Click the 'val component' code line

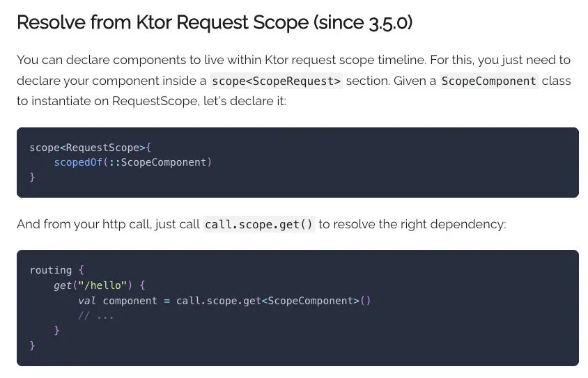pos(224,301)
